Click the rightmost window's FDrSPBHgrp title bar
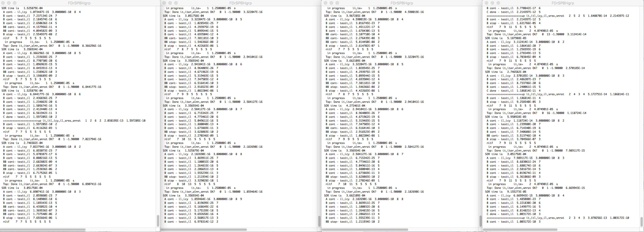Image resolution: width=644 pixels, height=232 pixels. pos(563,3)
